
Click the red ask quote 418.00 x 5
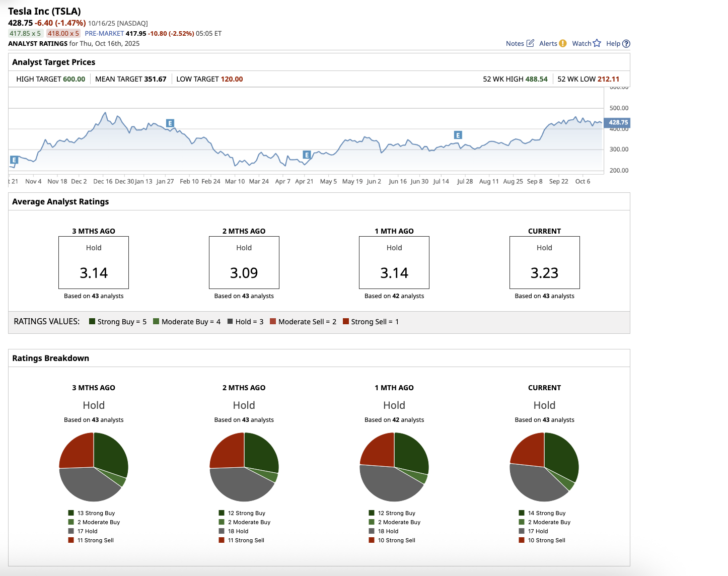[x=63, y=33]
